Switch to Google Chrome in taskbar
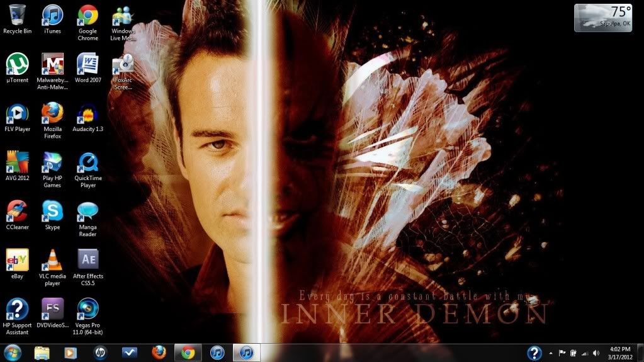The height and width of the screenshot is (362, 644). 188,353
